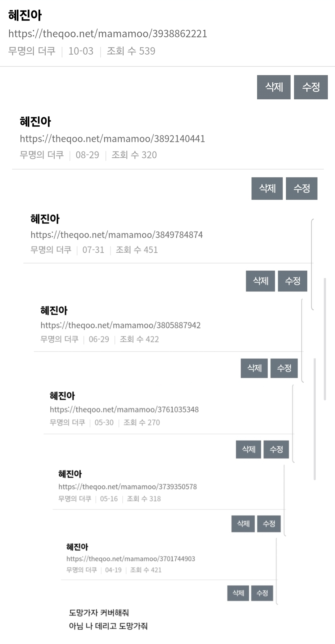The width and height of the screenshot is (335, 644).
Task: Open link ending in 3701744903
Action: (x=131, y=559)
